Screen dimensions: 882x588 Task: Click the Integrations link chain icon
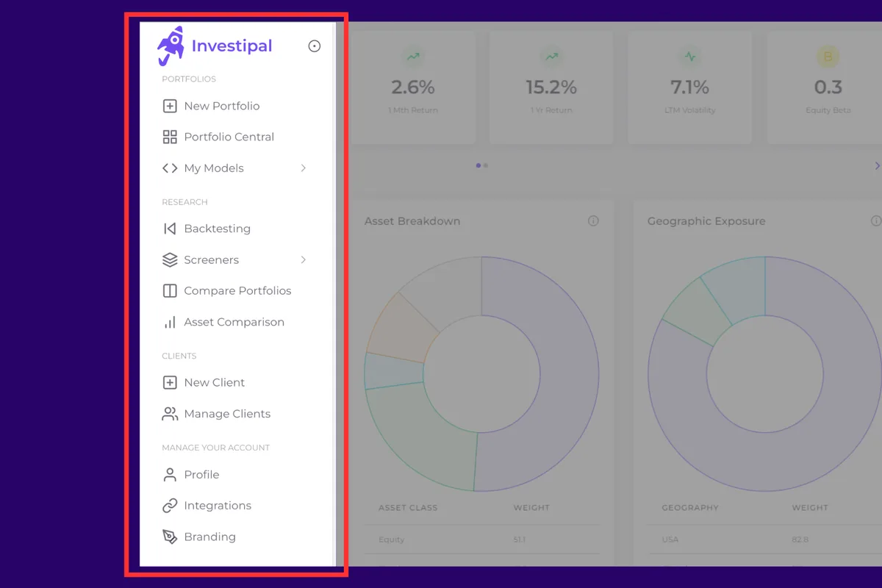click(170, 506)
